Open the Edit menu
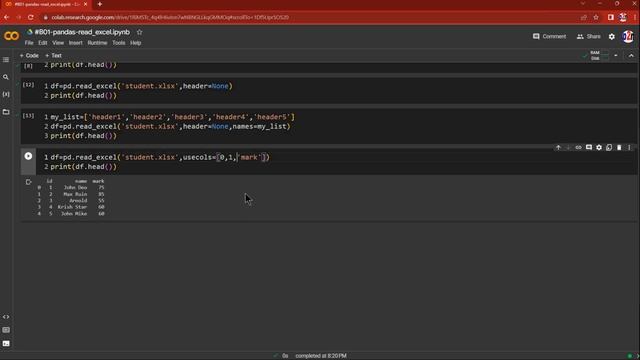This screenshot has height=360, width=640. pos(43,43)
